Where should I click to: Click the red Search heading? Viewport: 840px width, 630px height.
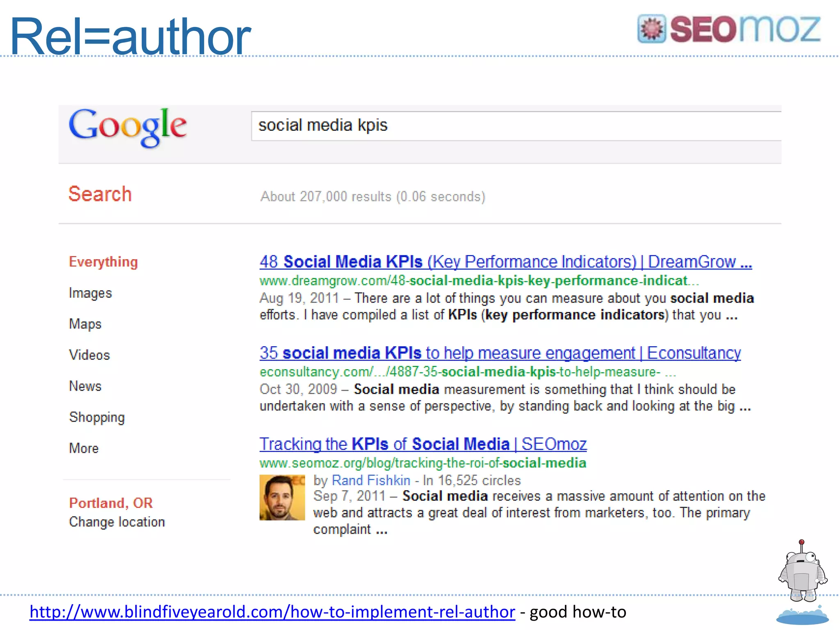tap(100, 194)
